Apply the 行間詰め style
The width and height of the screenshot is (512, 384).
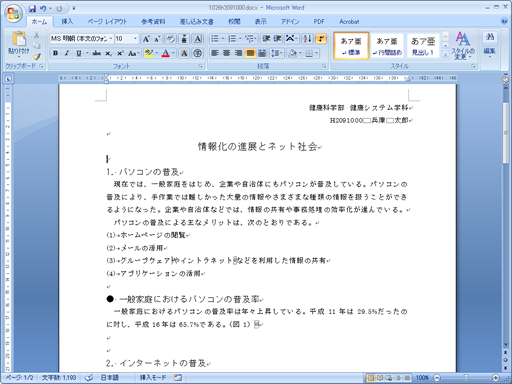click(x=387, y=46)
